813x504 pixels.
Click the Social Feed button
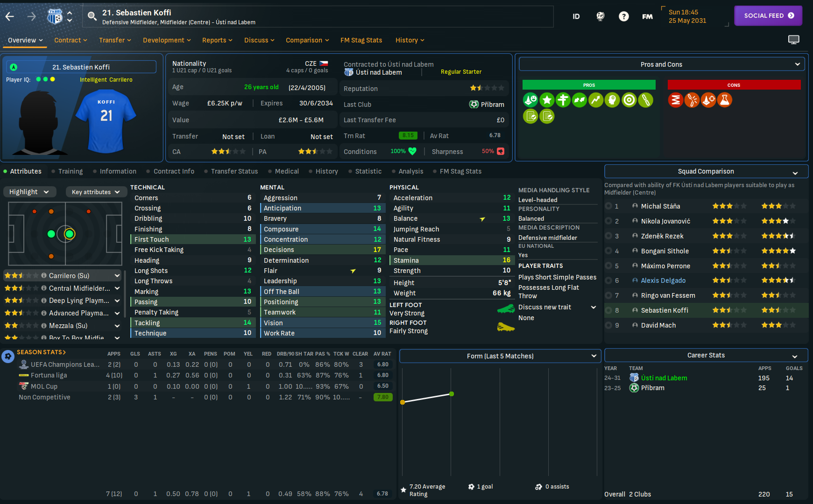pyautogui.click(x=768, y=16)
